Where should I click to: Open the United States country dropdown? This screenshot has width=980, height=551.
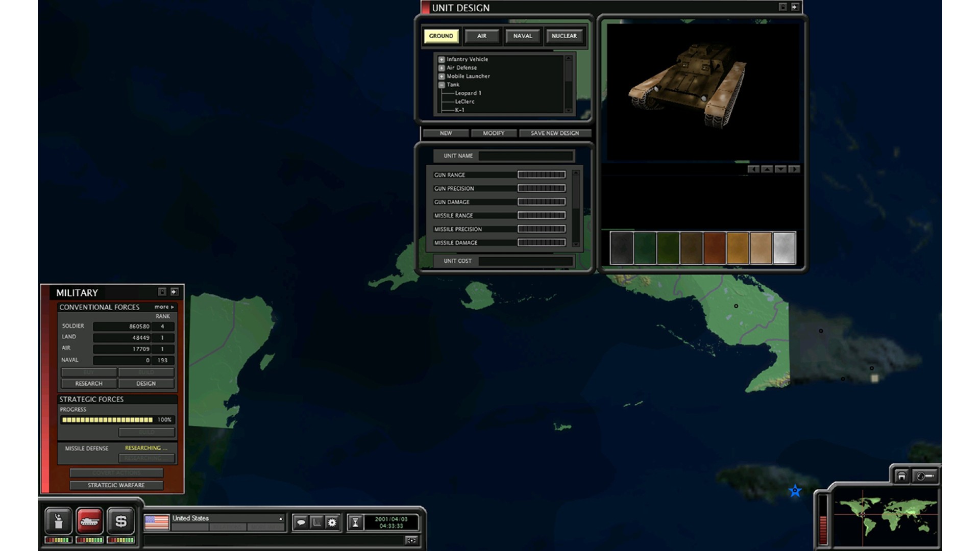coord(280,518)
